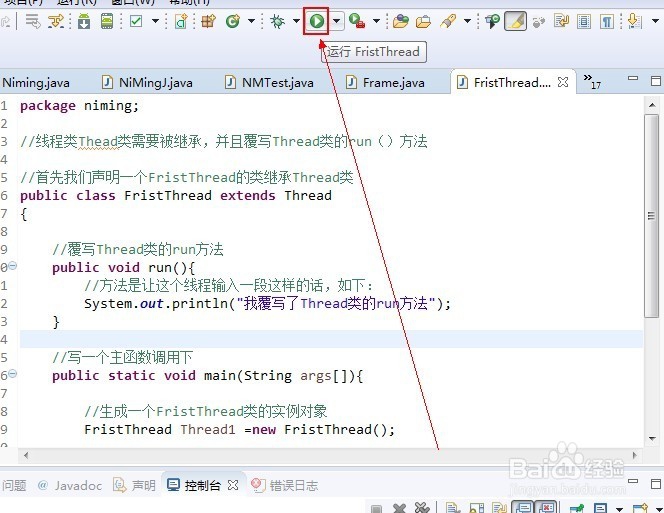
Task: Open the External Tools dropdown arrow
Action: pyautogui.click(x=376, y=21)
